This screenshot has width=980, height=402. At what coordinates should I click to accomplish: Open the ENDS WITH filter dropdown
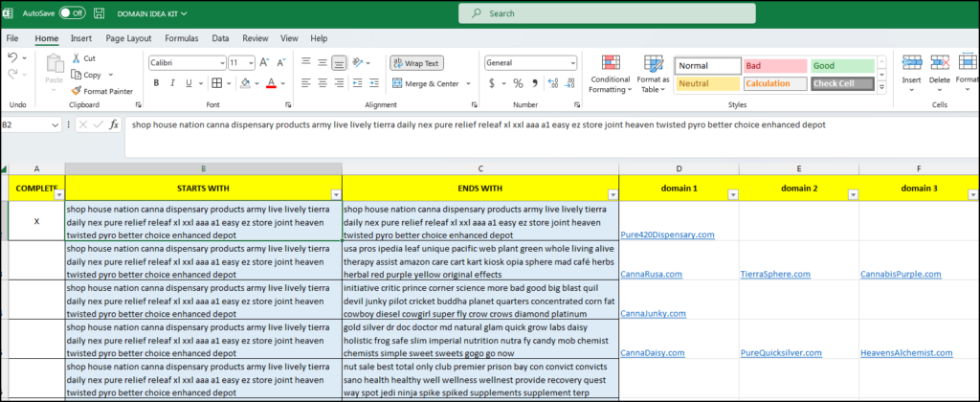[612, 195]
